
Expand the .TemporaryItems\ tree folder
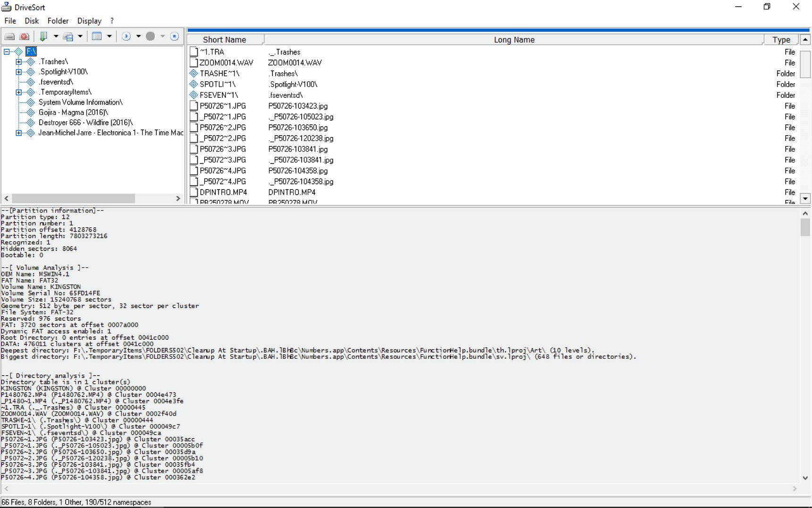click(x=18, y=92)
